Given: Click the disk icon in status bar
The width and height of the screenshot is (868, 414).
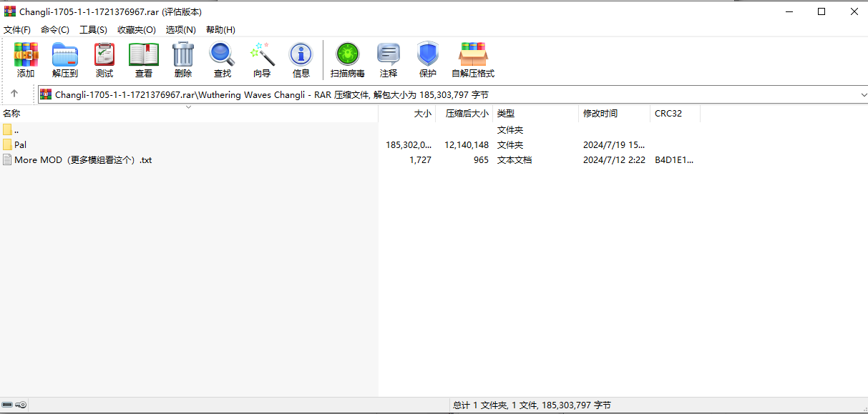Looking at the screenshot, I should (x=7, y=405).
